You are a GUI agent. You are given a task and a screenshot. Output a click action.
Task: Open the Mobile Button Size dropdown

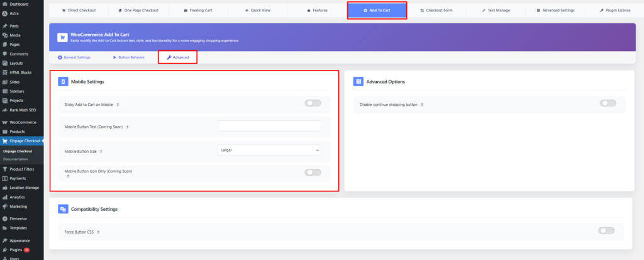(269, 150)
